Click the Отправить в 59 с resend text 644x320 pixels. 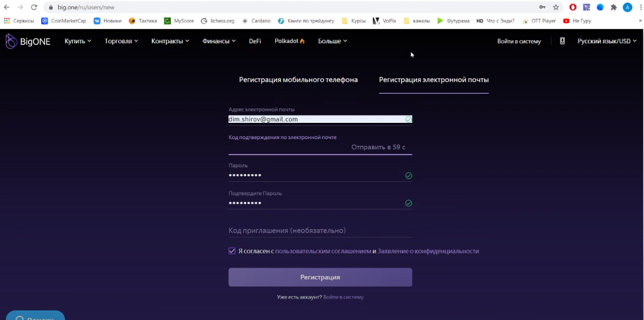[378, 147]
